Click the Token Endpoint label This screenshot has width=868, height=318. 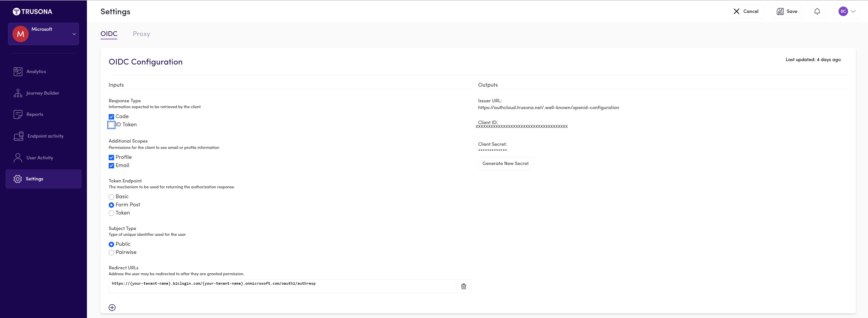point(125,181)
